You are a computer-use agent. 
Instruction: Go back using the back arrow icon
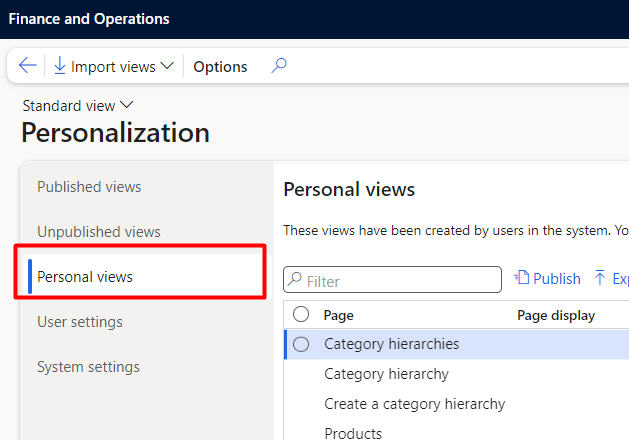[x=28, y=65]
